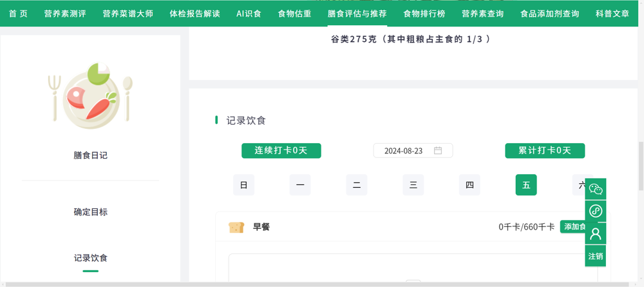Open the user profile icon in sidebar
The image size is (644, 287).
click(595, 233)
